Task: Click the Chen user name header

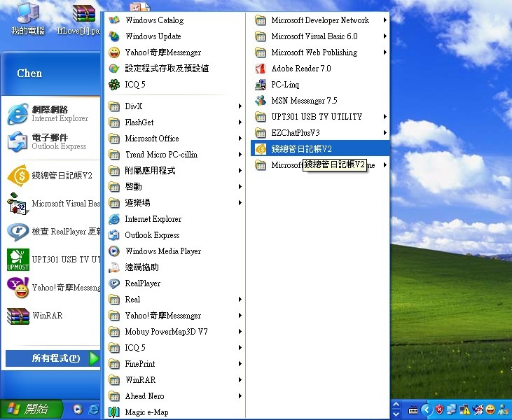Action: (x=29, y=73)
